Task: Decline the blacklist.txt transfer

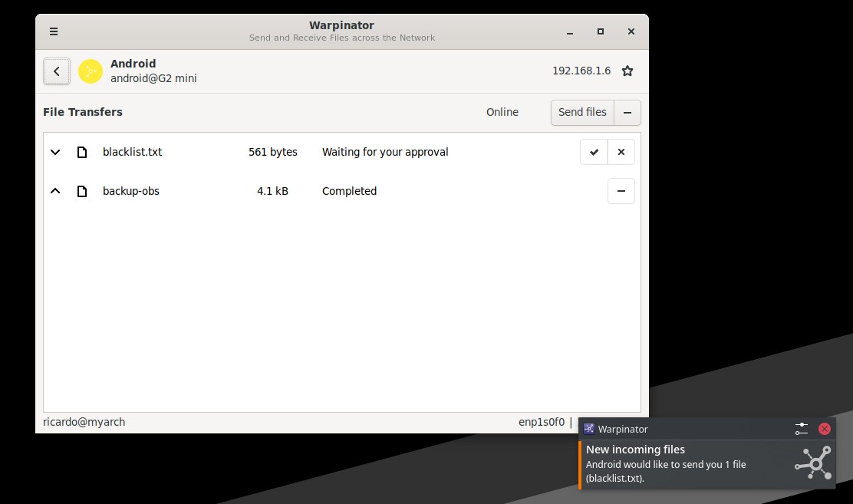Action: [x=621, y=152]
